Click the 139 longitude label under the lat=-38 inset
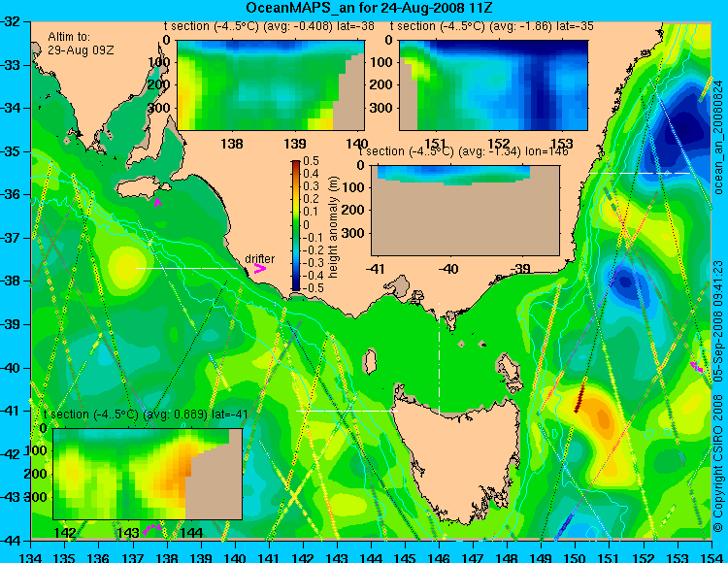 coord(295,144)
